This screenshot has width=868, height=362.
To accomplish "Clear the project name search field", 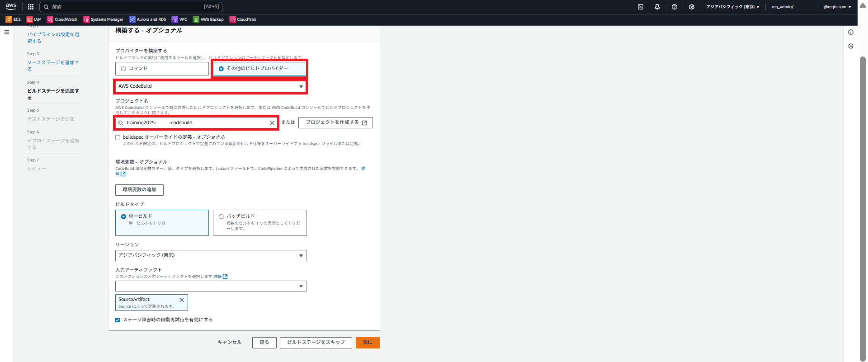I will click(x=272, y=123).
